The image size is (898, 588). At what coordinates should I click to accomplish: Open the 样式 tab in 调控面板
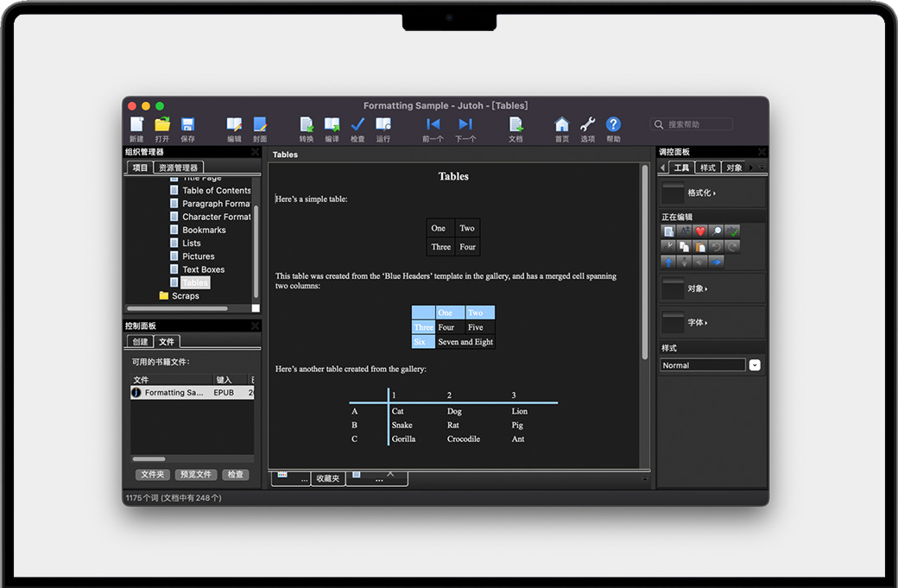pos(708,168)
